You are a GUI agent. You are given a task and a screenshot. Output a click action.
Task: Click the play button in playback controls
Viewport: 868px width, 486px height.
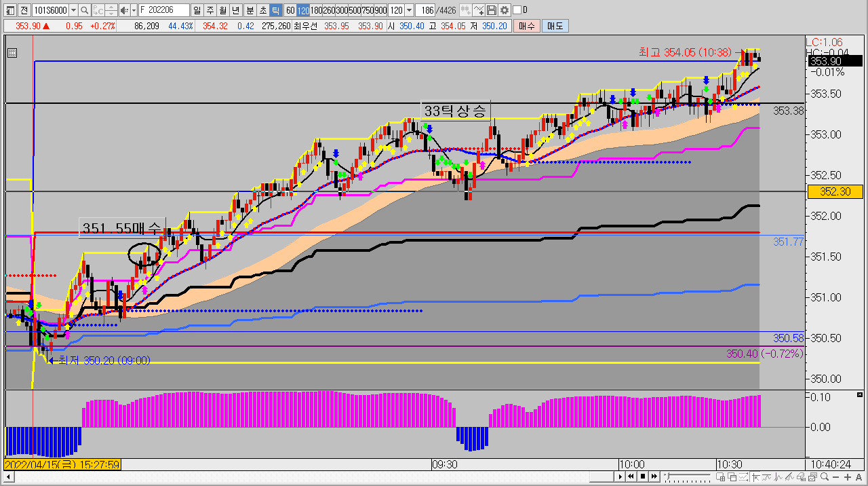pyautogui.click(x=620, y=476)
